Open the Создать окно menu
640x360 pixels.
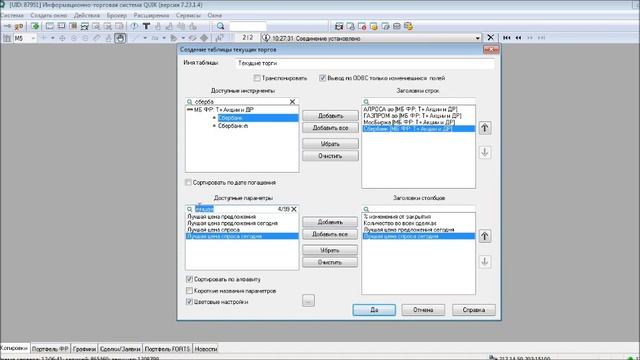point(49,15)
